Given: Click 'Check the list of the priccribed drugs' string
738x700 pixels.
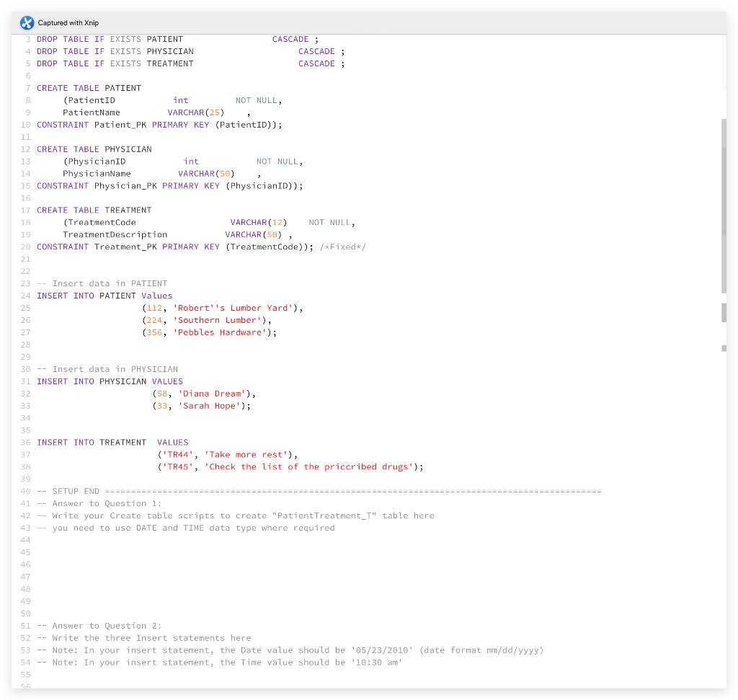Looking at the screenshot, I should (x=308, y=467).
